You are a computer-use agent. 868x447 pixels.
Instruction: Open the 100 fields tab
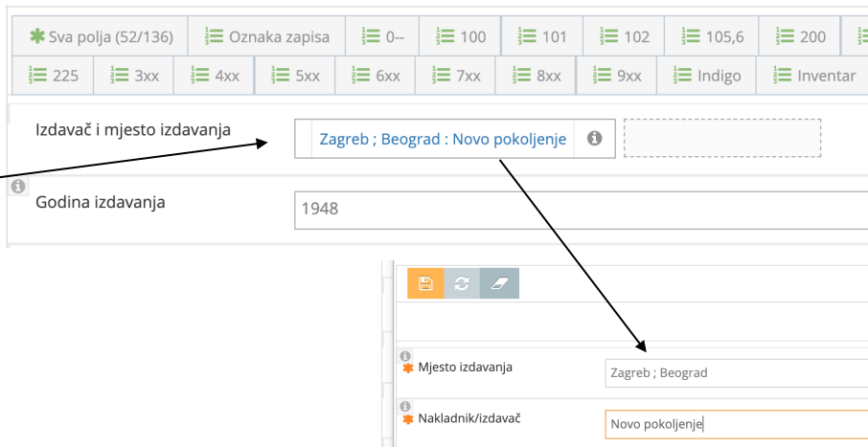(x=460, y=36)
